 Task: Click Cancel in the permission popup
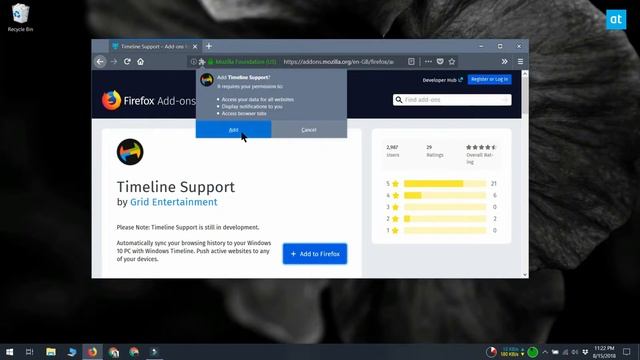point(309,129)
